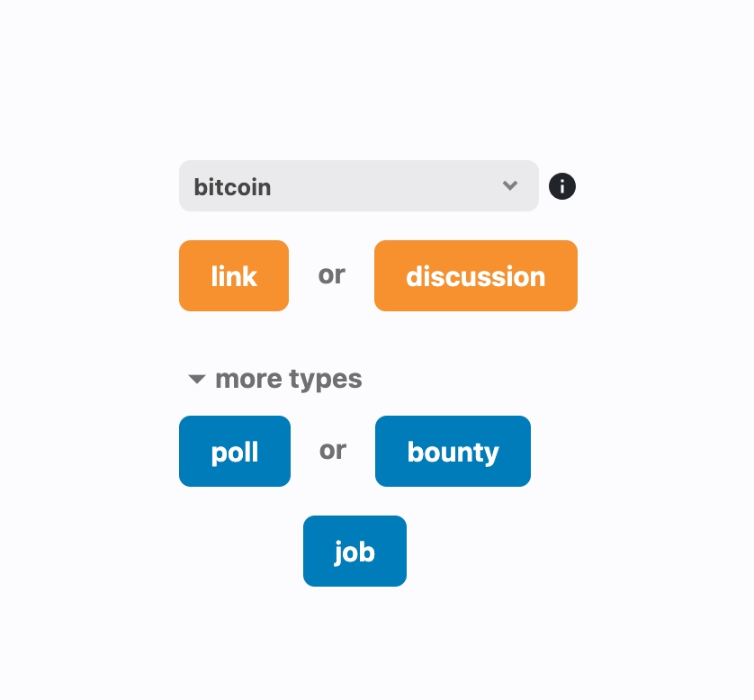Hit the blue poll button
Screen dimensions: 754x700
pos(235,452)
